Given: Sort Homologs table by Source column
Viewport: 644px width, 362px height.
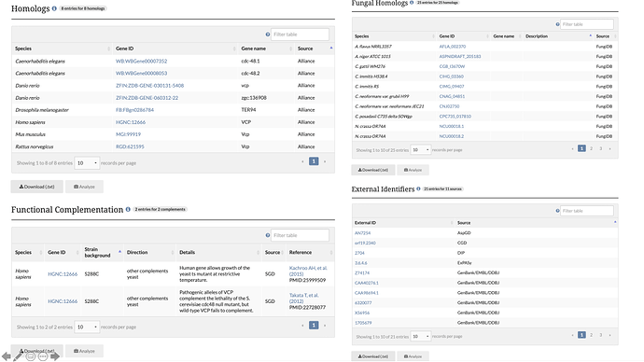Looking at the screenshot, I should [x=315, y=49].
